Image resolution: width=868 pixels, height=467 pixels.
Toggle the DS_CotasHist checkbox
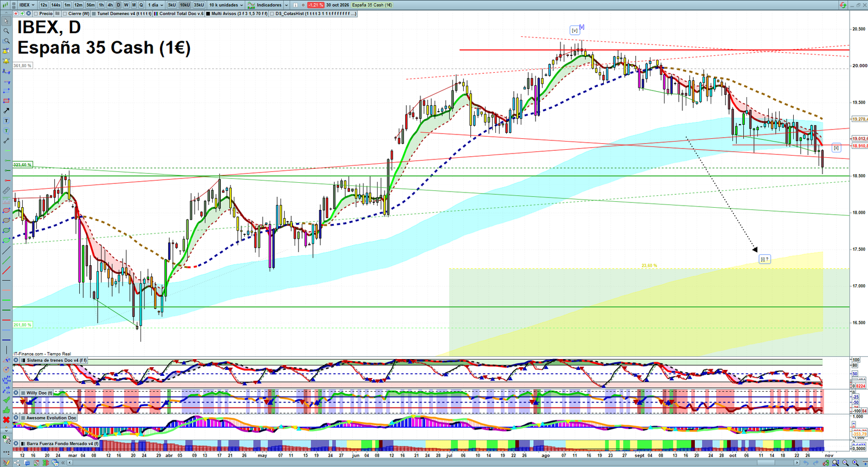272,14
